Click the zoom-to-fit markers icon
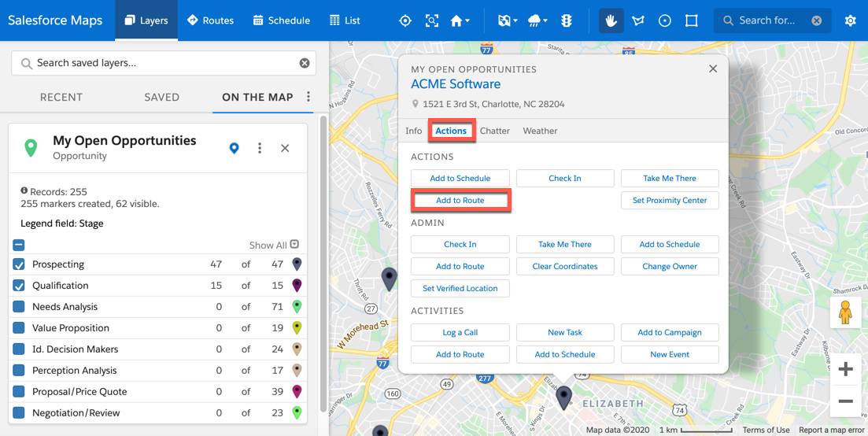Image resolution: width=868 pixels, height=436 pixels. pos(432,20)
